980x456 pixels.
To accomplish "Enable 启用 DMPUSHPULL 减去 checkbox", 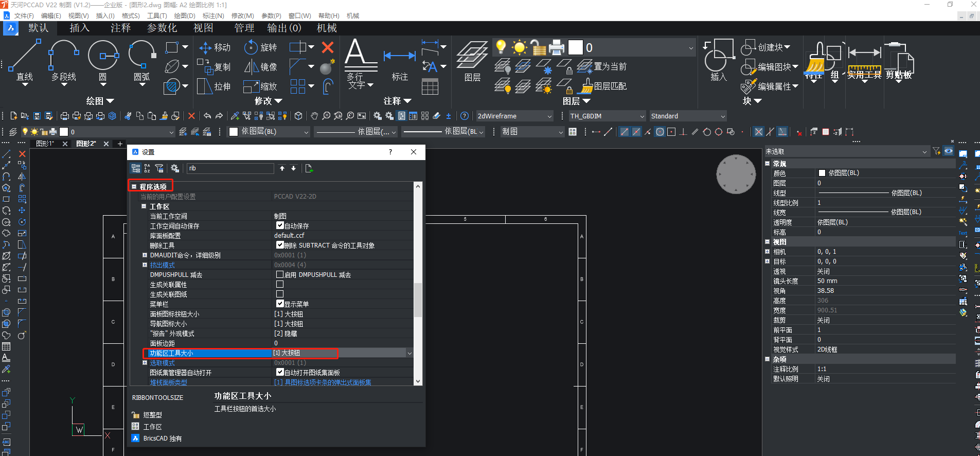I will [280, 274].
